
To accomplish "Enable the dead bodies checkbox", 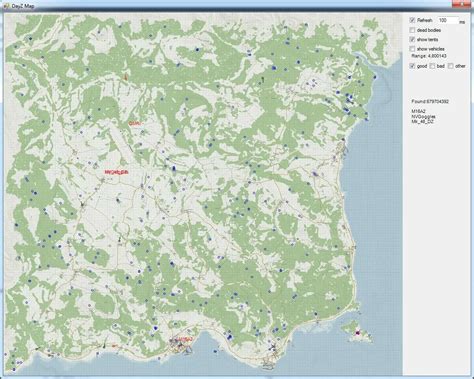I will point(412,30).
